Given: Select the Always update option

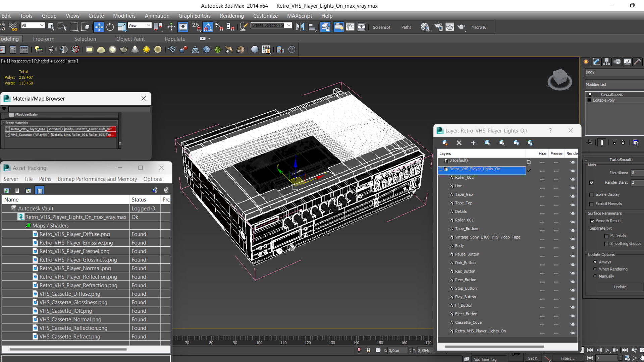Looking at the screenshot, I should 595,262.
